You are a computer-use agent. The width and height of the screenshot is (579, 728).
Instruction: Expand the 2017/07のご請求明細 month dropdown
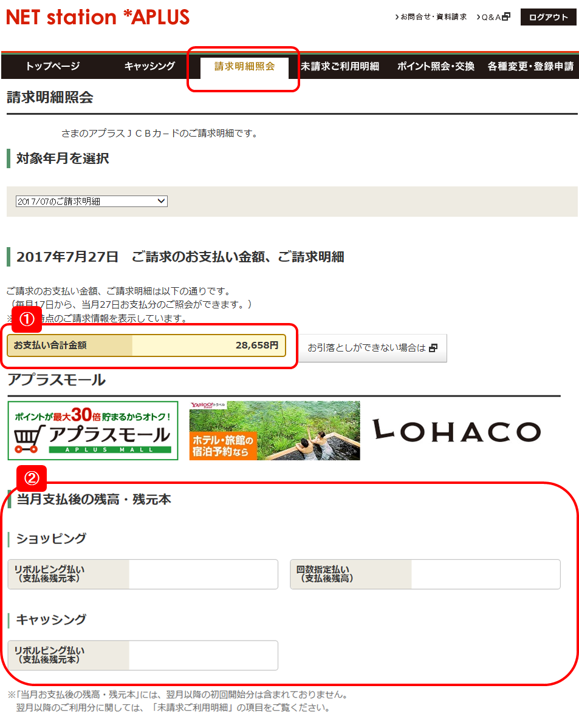point(91,201)
